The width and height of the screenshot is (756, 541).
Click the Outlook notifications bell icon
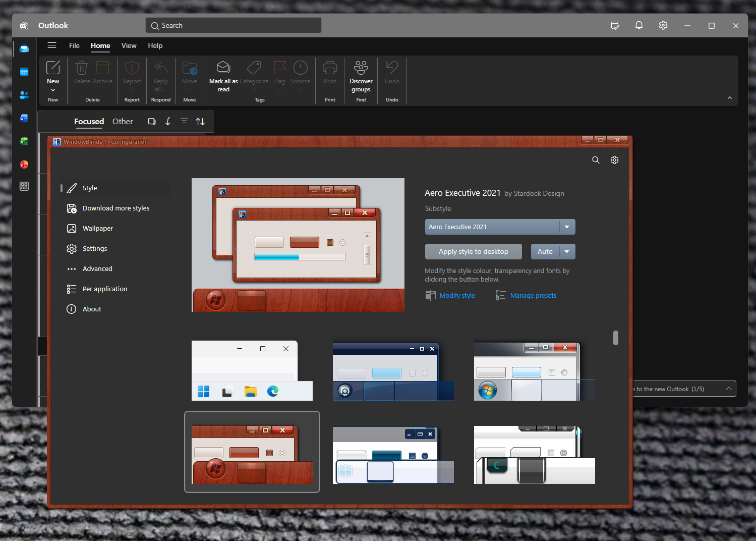tap(638, 26)
